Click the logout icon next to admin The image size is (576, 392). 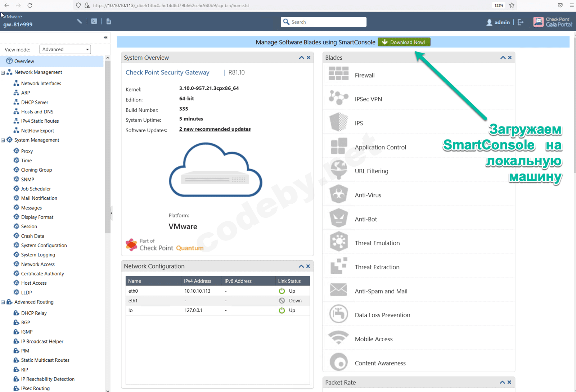coord(521,22)
